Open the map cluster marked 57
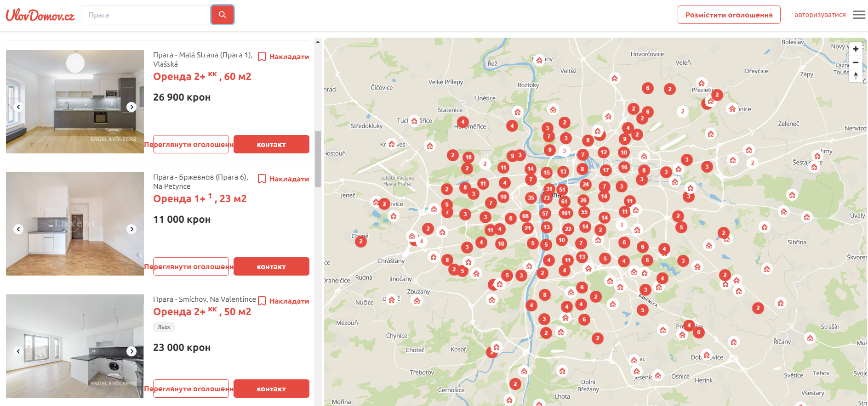 tap(545, 213)
